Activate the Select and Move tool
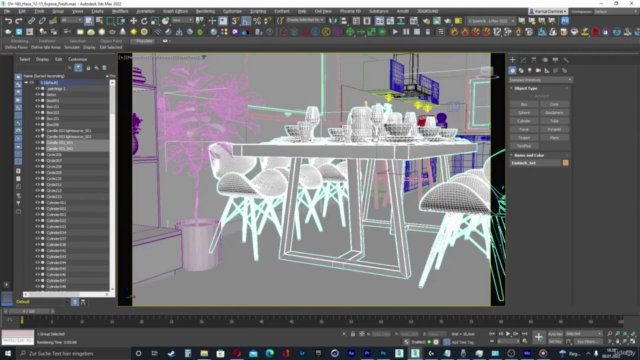This screenshot has width=640, height=360. 133,21
